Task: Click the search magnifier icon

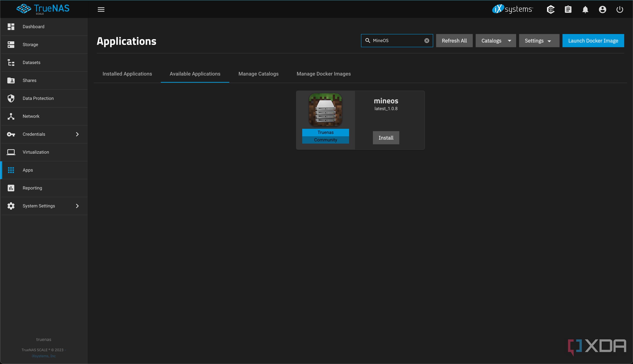Action: (x=368, y=40)
